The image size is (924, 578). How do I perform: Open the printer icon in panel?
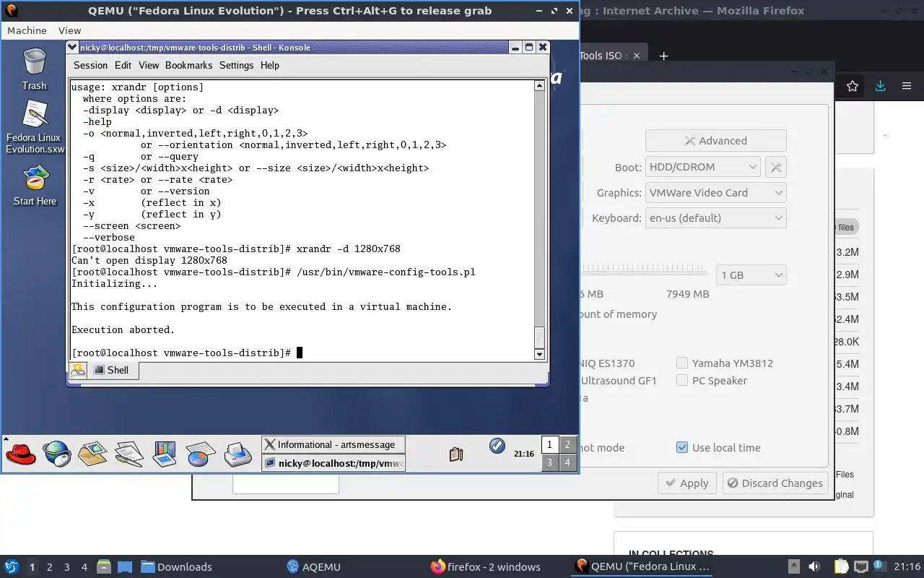(237, 454)
